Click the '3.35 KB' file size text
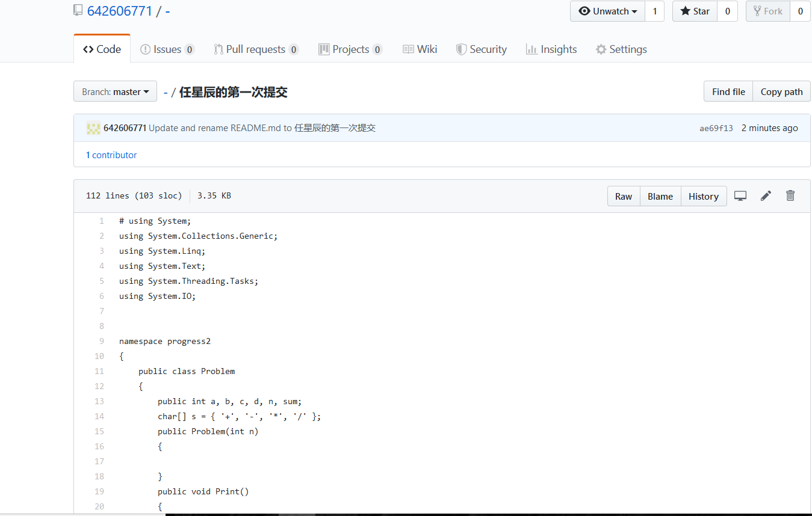The height and width of the screenshot is (516, 812). point(214,195)
